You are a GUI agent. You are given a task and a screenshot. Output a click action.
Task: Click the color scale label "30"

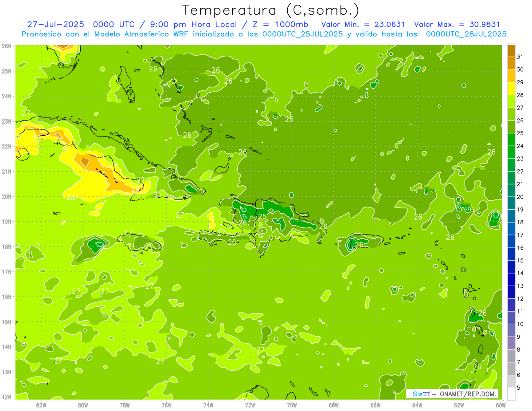[520, 70]
